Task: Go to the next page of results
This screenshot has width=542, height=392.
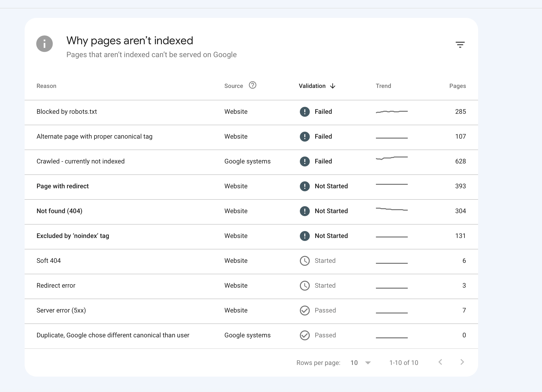Action: [462, 362]
